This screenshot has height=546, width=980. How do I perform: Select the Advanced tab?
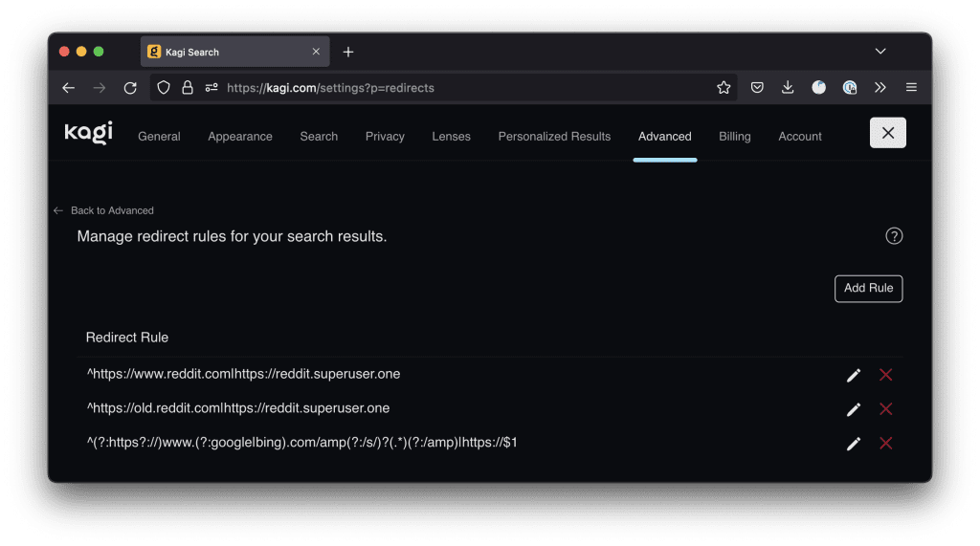(664, 136)
